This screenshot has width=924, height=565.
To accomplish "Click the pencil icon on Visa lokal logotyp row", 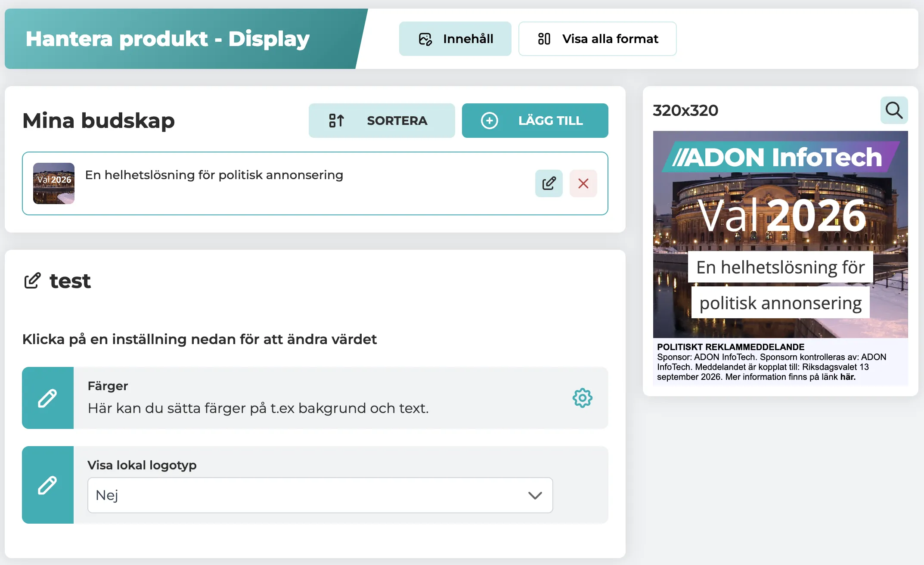I will pos(48,485).
